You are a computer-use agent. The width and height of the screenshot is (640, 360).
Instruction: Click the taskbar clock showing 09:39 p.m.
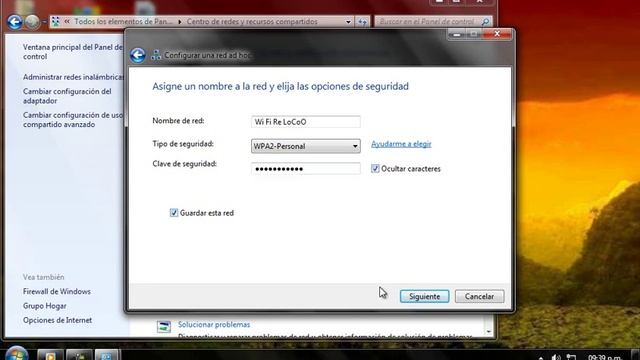(x=605, y=357)
